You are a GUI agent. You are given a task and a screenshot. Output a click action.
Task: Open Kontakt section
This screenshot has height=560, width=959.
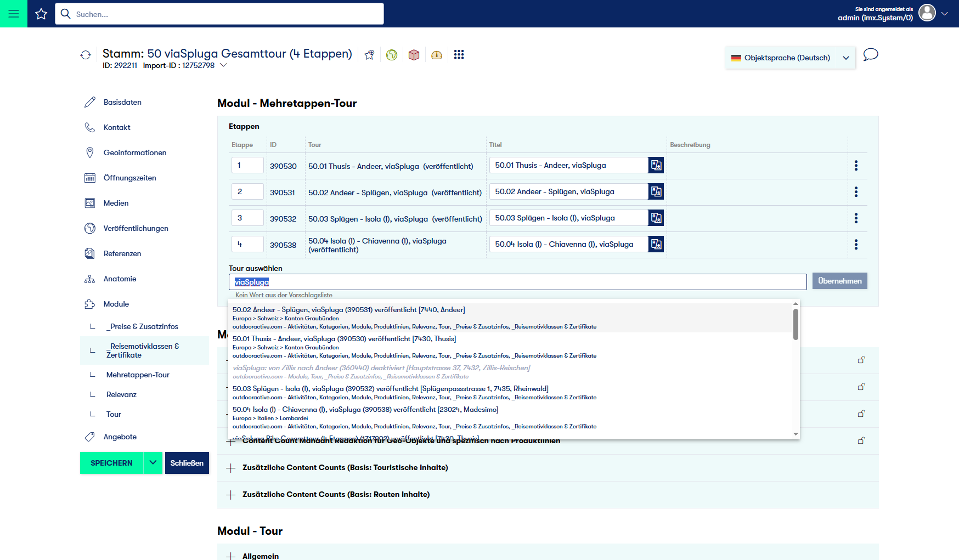coord(117,127)
